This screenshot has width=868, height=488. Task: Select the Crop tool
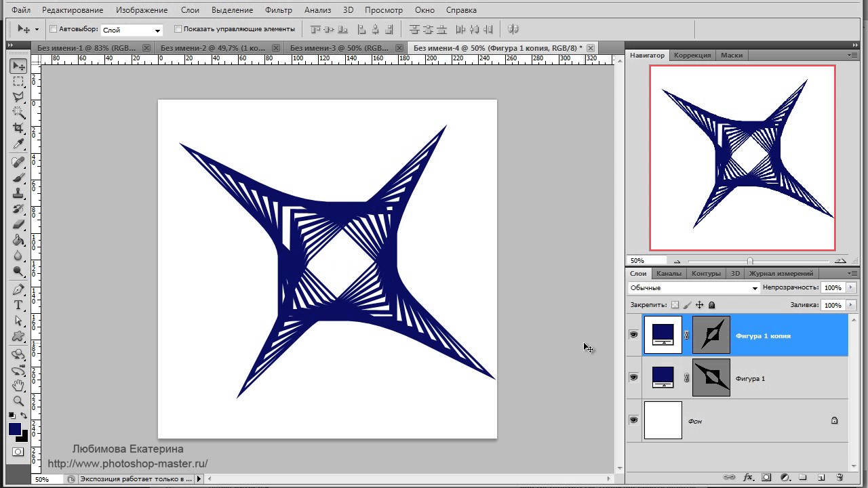18,128
